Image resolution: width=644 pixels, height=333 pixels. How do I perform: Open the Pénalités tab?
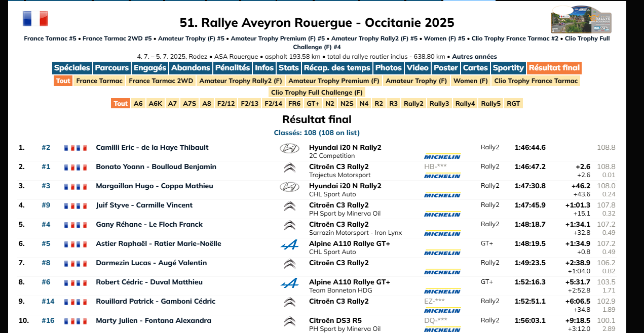[233, 68]
